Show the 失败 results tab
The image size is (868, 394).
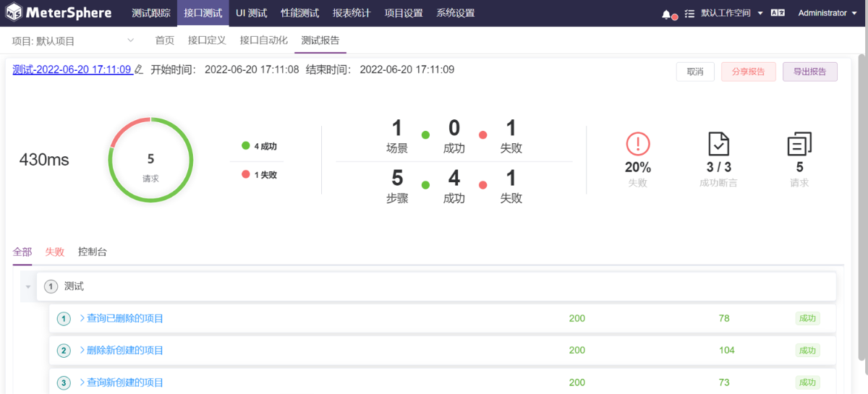(x=55, y=252)
